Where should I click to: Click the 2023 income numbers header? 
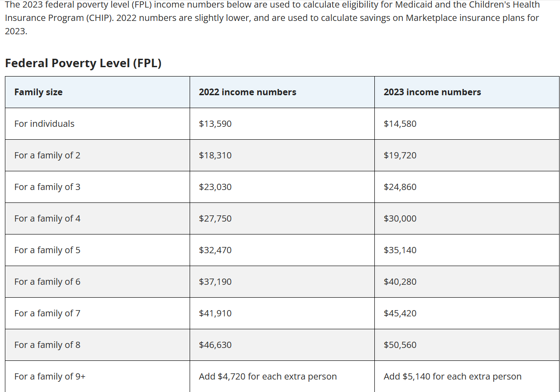click(x=432, y=92)
